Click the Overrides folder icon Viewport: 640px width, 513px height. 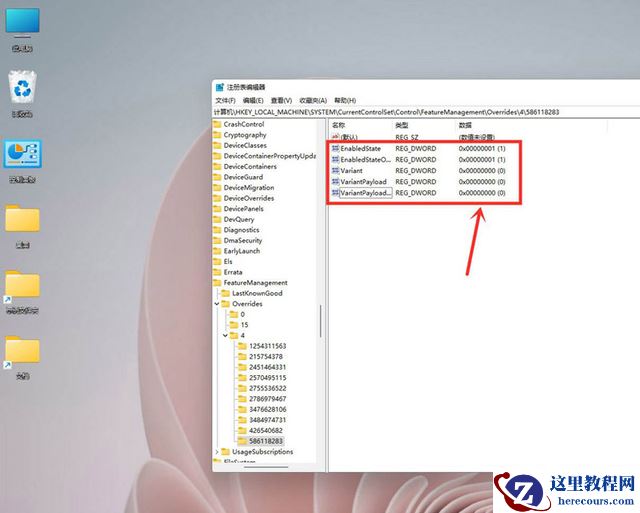[x=226, y=304]
